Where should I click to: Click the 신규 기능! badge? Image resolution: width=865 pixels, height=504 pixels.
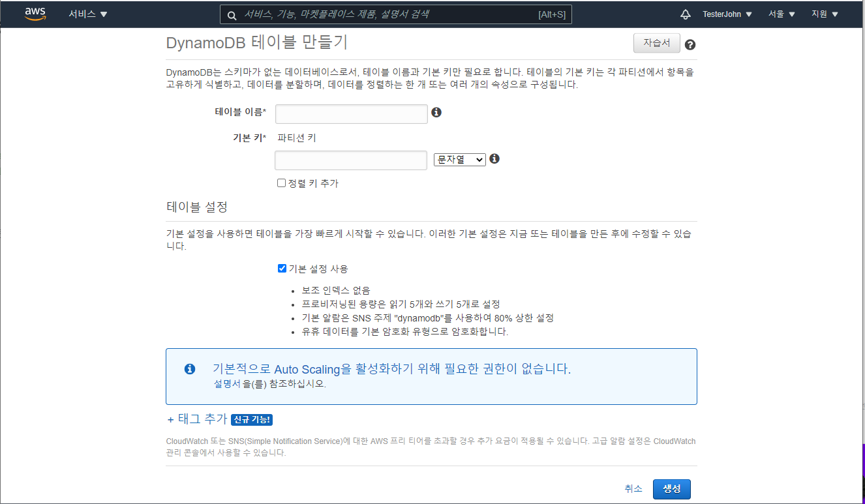tap(251, 420)
